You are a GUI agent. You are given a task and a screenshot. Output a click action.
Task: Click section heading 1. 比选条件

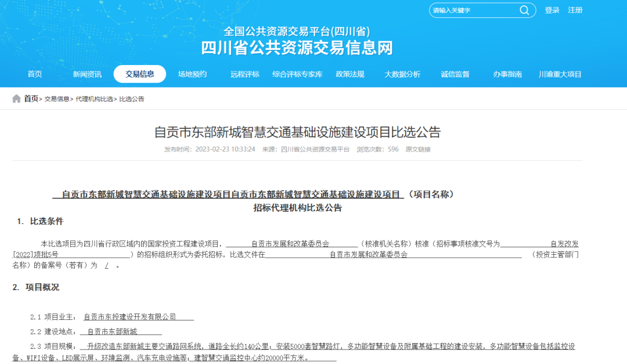click(41, 221)
